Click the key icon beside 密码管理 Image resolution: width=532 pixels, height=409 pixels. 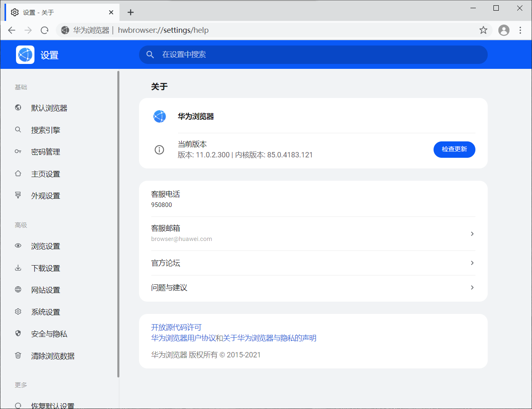(18, 151)
